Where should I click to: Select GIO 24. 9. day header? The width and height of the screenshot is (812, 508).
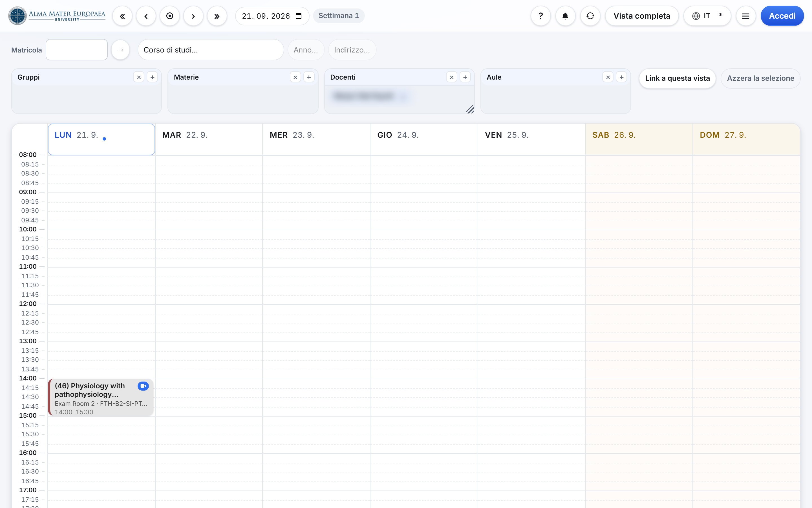pos(424,139)
